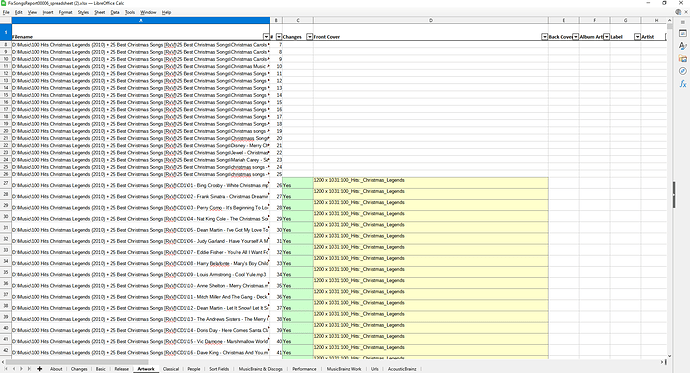Switch to the Performance sheet tab
The height and width of the screenshot is (373, 690).
click(x=304, y=369)
